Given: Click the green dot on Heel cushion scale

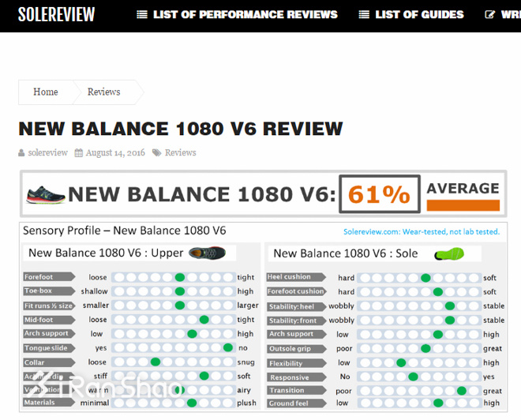Looking at the screenshot, I should 425,278.
